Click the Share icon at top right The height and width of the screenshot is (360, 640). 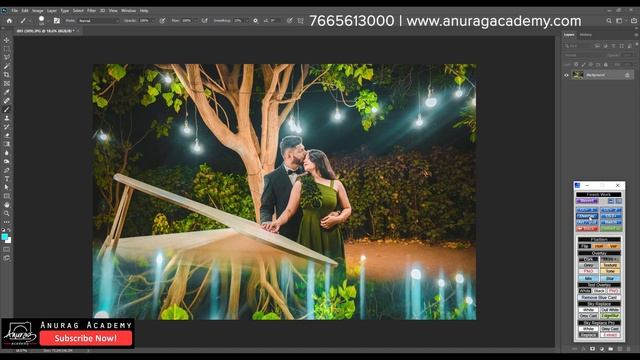coord(634,20)
